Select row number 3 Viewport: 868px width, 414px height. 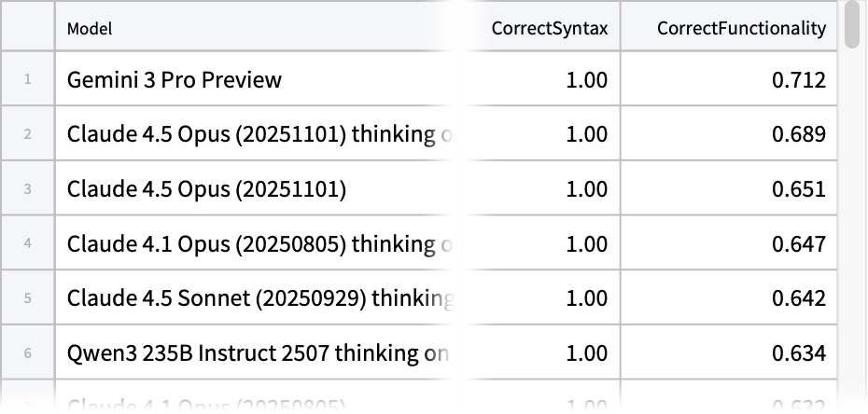27,189
